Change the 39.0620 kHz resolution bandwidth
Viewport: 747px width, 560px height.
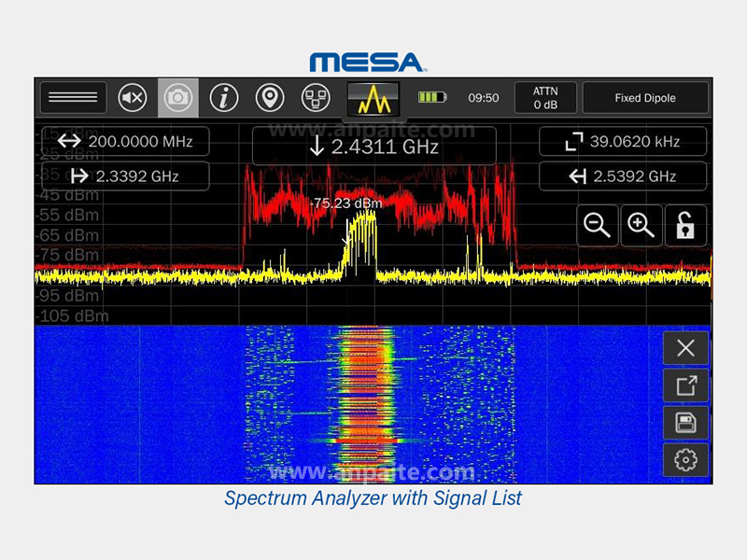click(623, 142)
